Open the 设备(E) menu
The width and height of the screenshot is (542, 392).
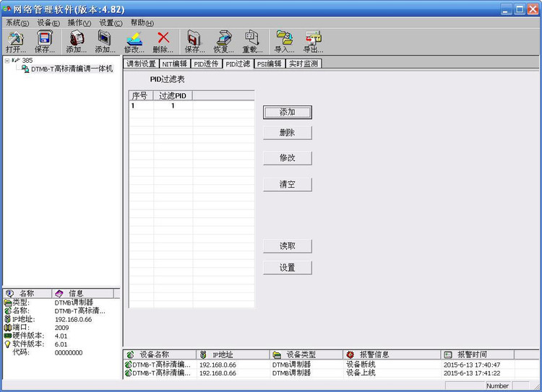(48, 23)
